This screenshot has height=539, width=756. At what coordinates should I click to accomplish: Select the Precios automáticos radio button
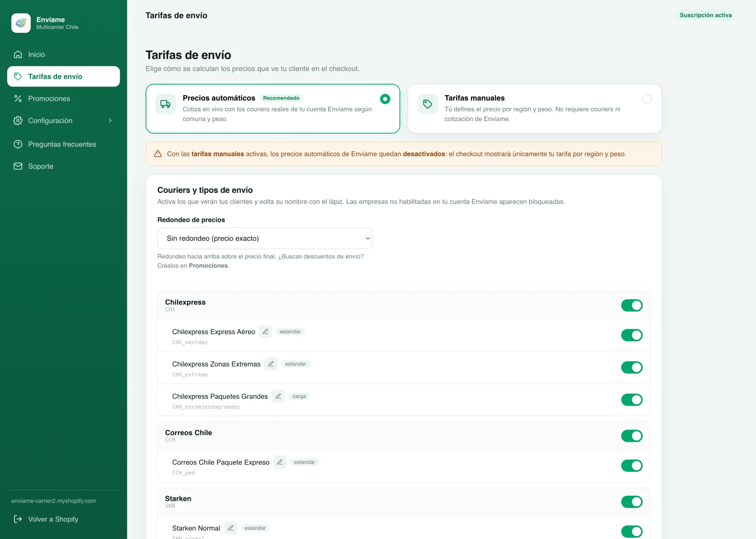click(x=385, y=99)
